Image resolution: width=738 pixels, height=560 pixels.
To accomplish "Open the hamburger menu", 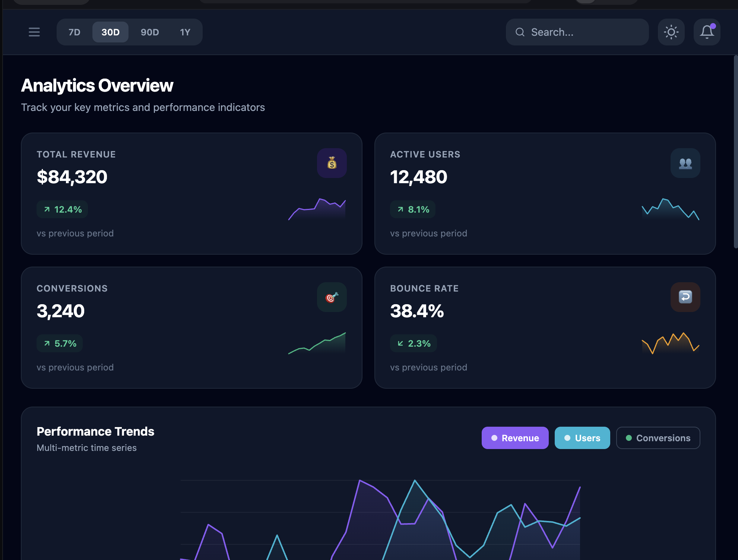I will coord(34,32).
